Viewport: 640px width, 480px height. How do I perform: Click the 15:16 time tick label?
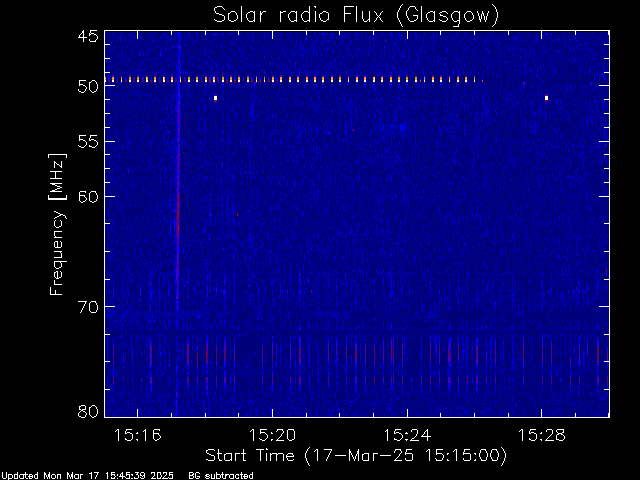[138, 435]
